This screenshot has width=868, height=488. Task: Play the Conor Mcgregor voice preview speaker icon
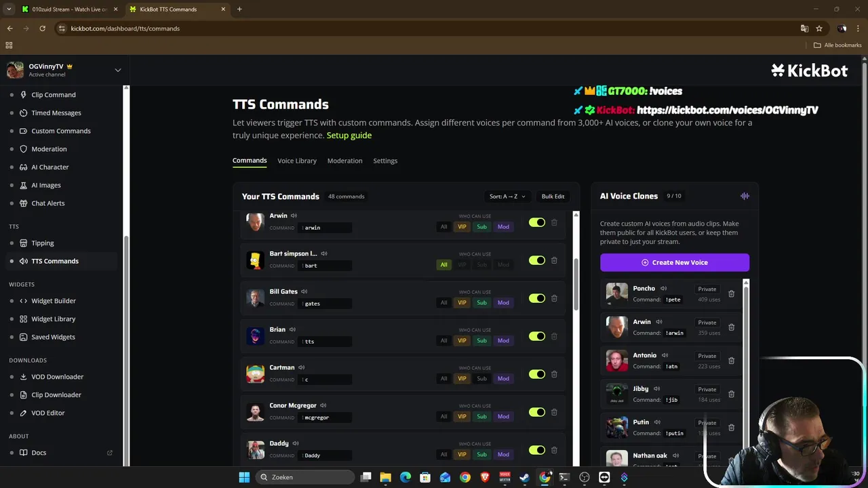pyautogui.click(x=323, y=405)
